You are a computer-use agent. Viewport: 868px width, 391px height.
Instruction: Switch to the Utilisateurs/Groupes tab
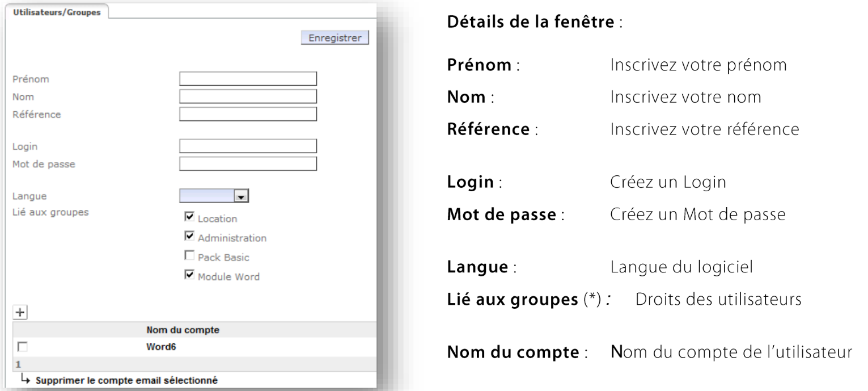tap(56, 12)
